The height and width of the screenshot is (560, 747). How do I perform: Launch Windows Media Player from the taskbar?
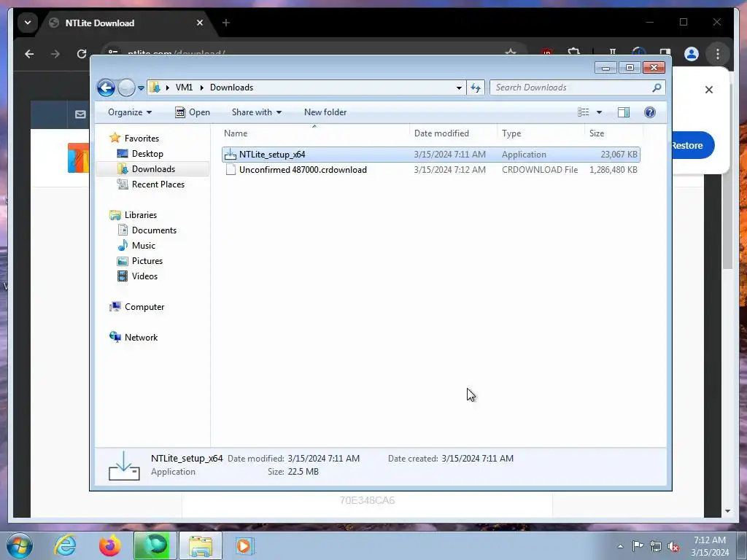(244, 545)
